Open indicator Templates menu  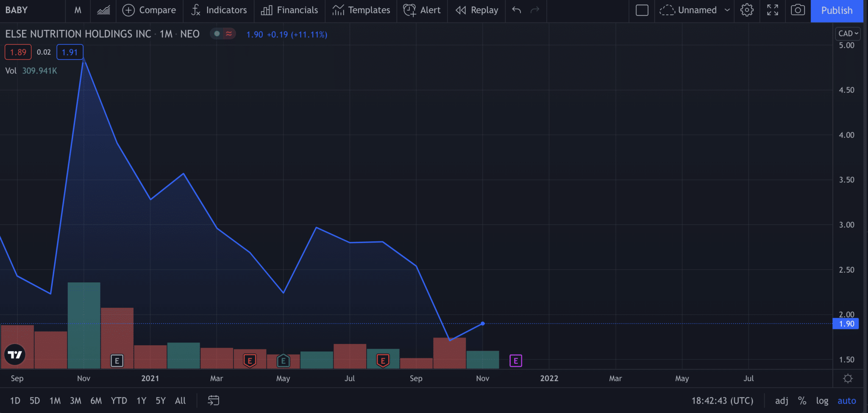(361, 10)
